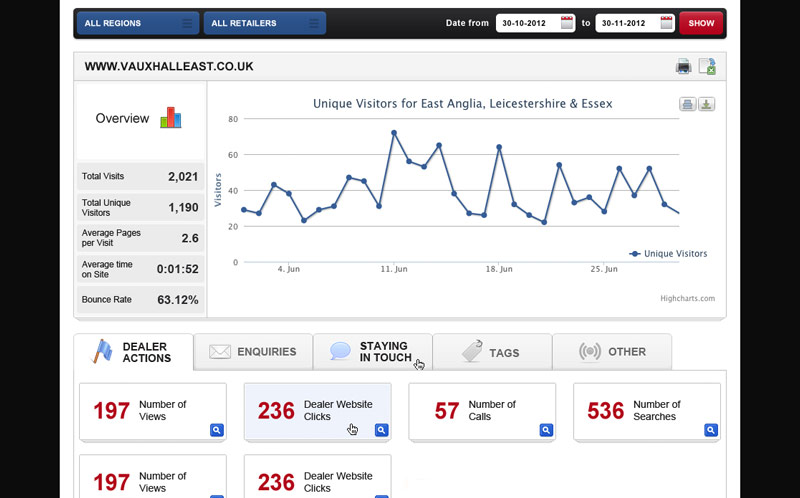Click magnifier on Number of Searches card
This screenshot has height=498, width=800.
[711, 430]
